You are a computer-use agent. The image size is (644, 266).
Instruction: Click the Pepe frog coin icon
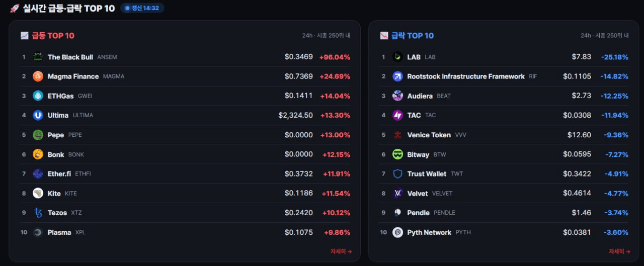coord(38,135)
